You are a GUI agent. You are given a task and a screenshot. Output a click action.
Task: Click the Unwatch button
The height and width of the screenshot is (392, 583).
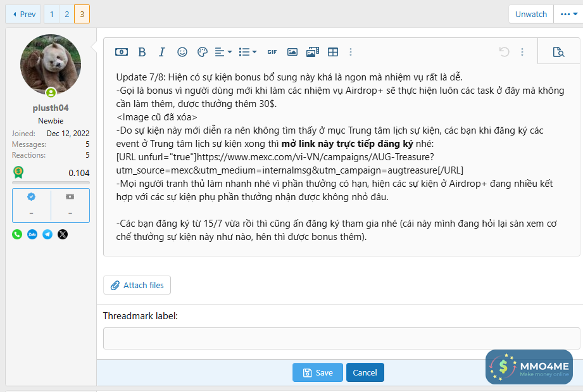pos(531,14)
